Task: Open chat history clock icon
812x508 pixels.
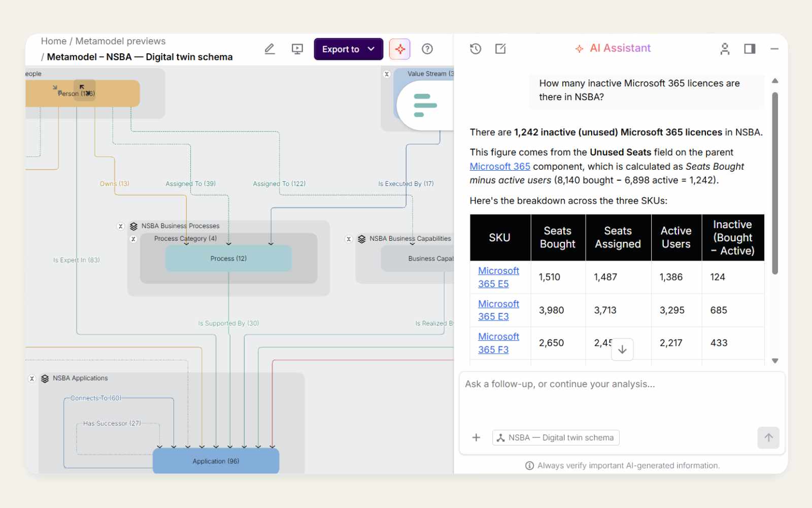Action: tap(476, 49)
